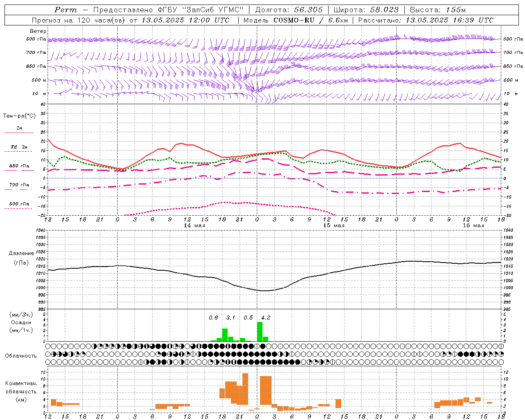
Task: Click the "Ветер" wind panel label
Action: coord(38,31)
